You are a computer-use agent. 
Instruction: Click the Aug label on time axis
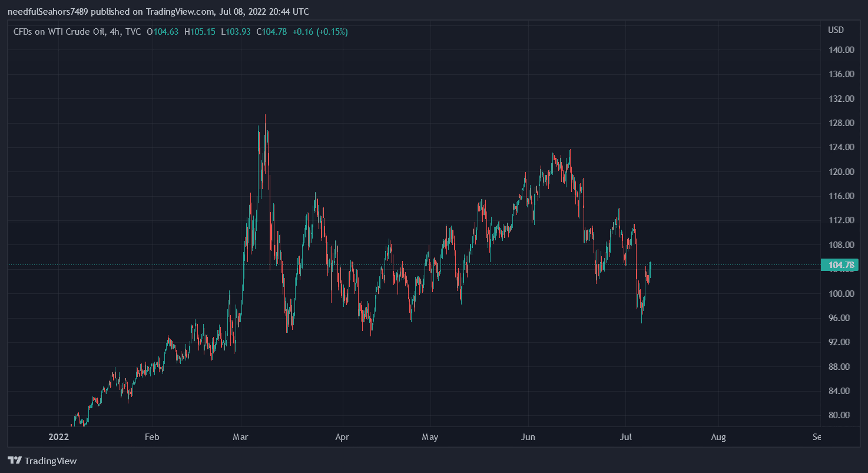718,437
